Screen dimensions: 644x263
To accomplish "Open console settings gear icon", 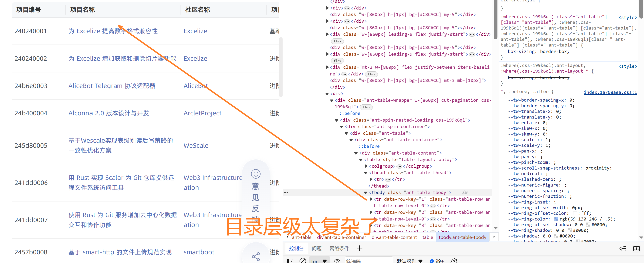I will point(454,261).
